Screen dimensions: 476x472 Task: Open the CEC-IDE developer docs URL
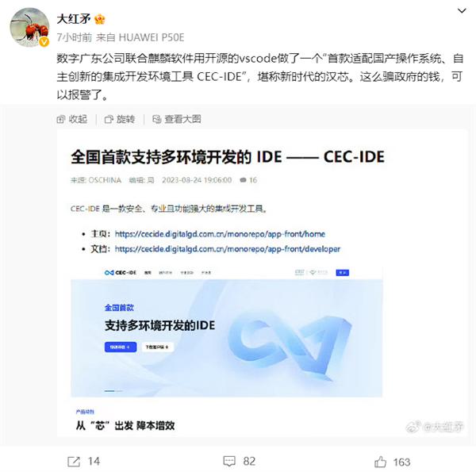coord(228,249)
